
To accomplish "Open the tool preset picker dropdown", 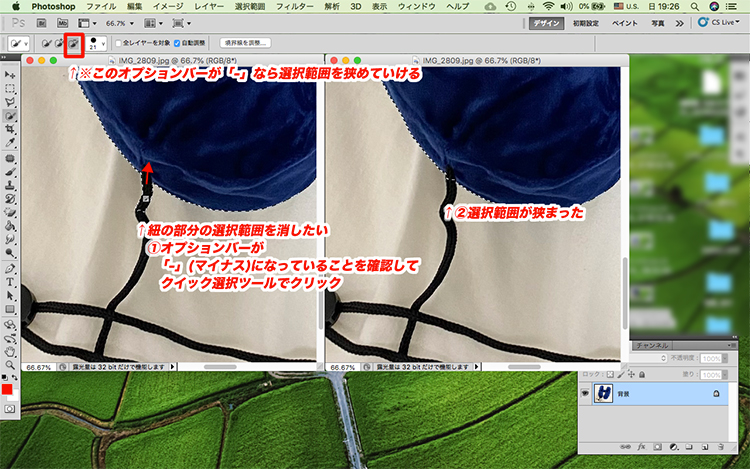I will pyautogui.click(x=18, y=44).
